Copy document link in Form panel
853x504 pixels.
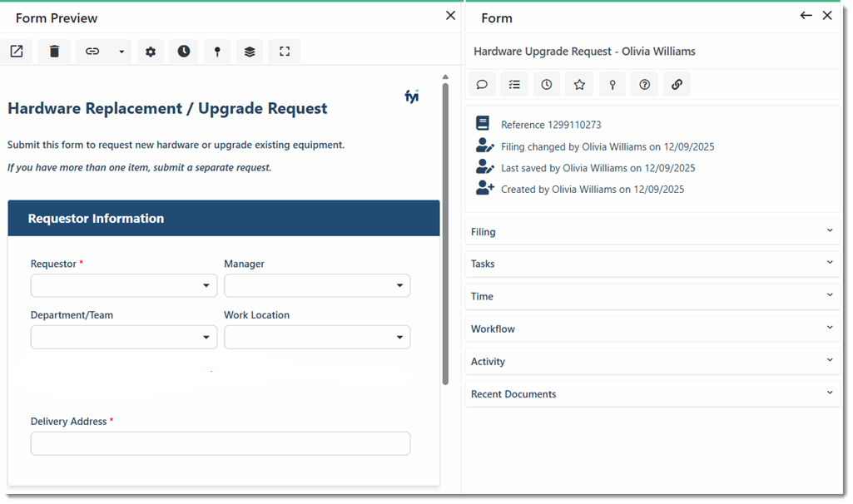pos(677,84)
